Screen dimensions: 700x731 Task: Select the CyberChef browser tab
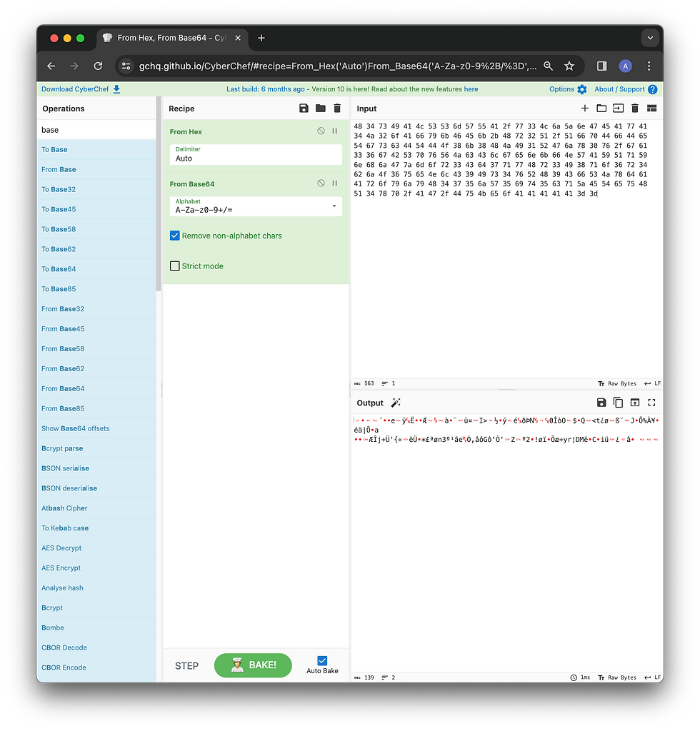click(x=171, y=38)
